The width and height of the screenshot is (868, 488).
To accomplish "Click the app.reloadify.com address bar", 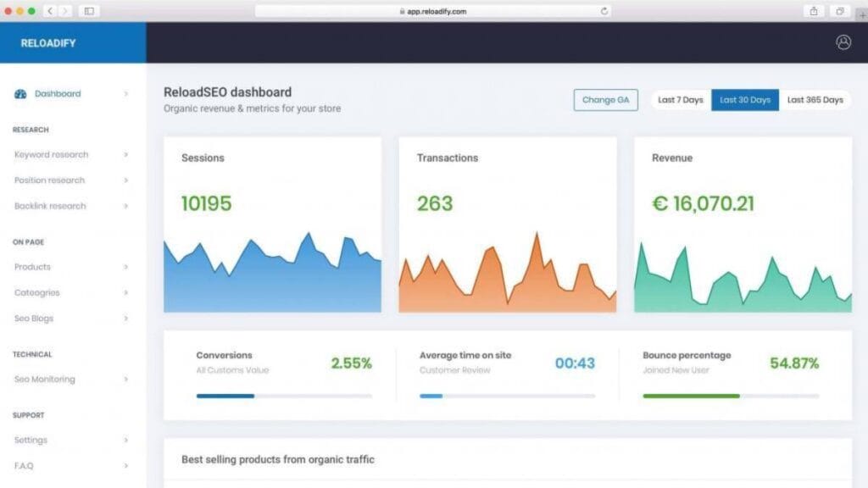I will pyautogui.click(x=432, y=11).
